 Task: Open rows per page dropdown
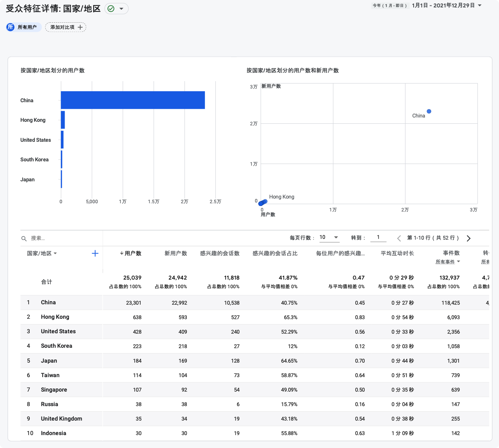click(336, 237)
